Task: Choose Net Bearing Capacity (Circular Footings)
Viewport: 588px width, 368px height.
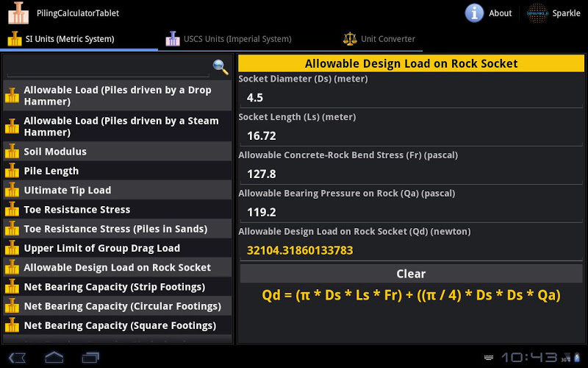Action: [118, 306]
